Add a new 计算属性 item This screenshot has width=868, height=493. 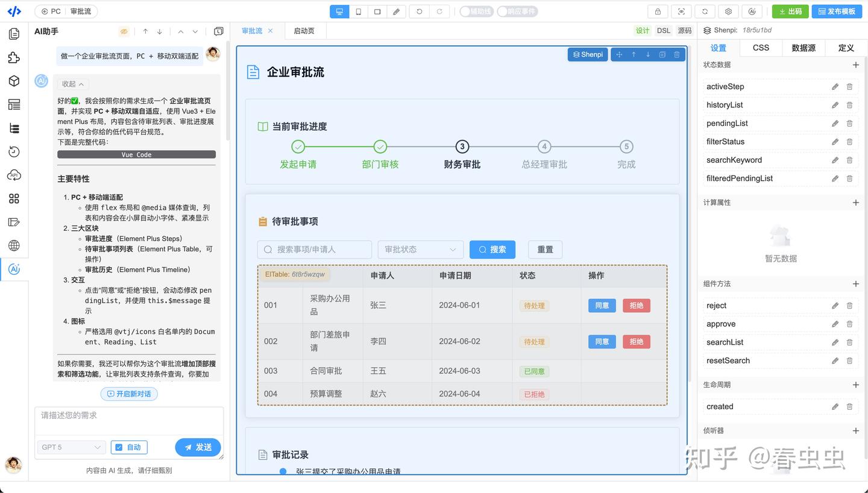[x=856, y=203]
